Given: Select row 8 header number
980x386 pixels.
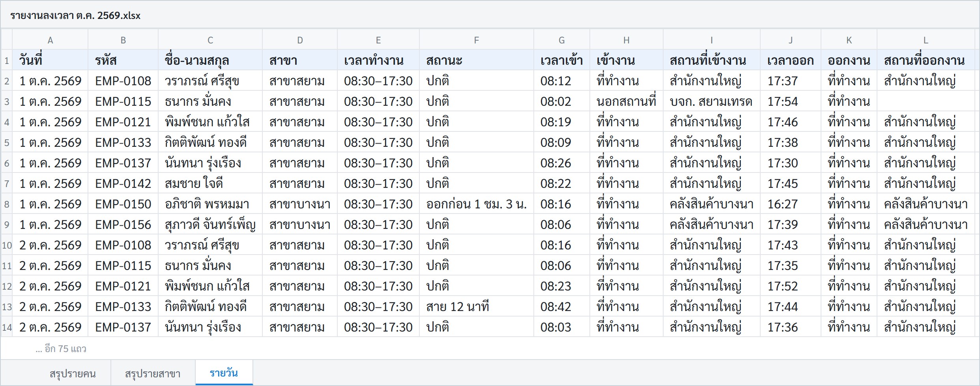Looking at the screenshot, I should (7, 204).
